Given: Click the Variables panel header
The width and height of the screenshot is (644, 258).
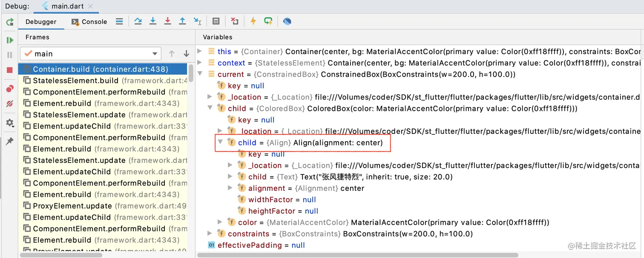Looking at the screenshot, I should (218, 37).
